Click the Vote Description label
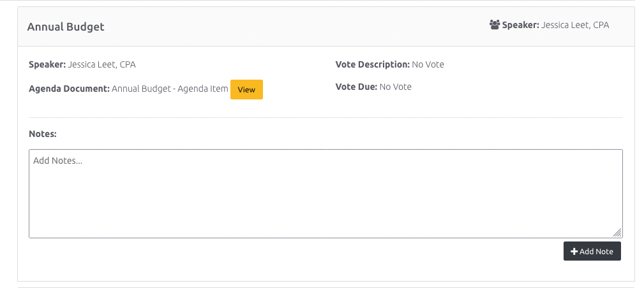The image size is (644, 288). coord(372,64)
